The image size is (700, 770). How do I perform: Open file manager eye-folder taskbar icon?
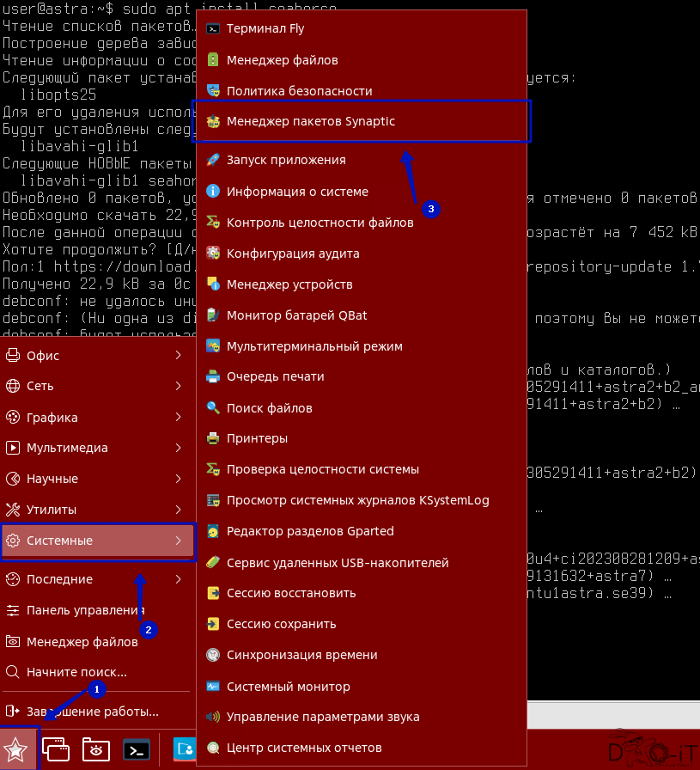(95, 750)
